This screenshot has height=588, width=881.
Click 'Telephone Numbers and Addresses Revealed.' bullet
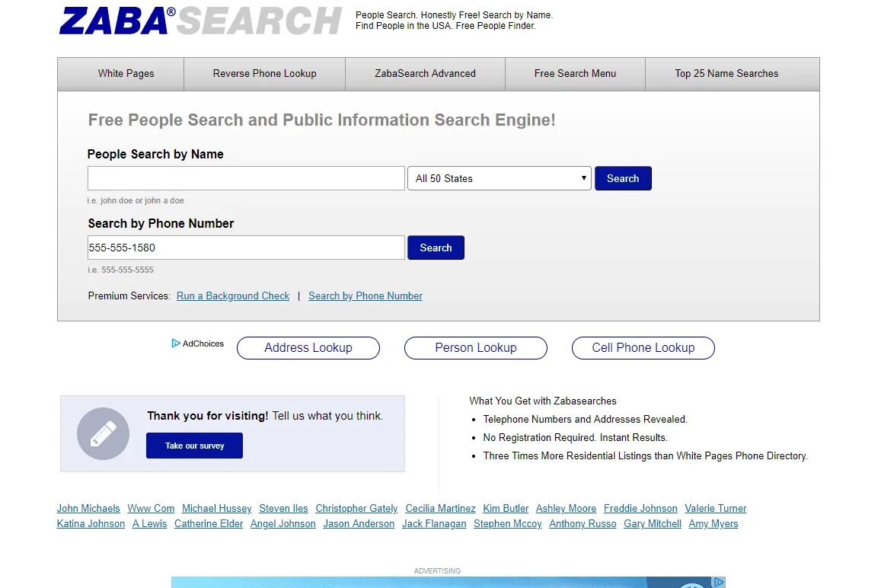point(586,420)
